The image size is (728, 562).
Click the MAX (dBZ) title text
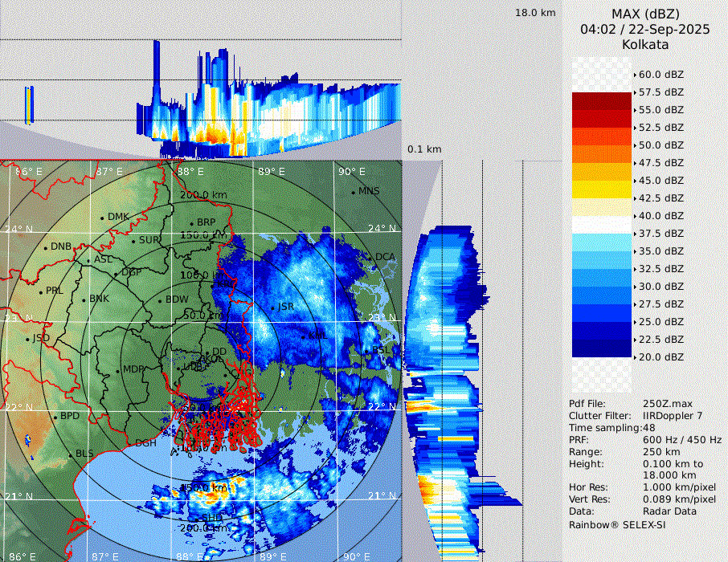point(645,14)
